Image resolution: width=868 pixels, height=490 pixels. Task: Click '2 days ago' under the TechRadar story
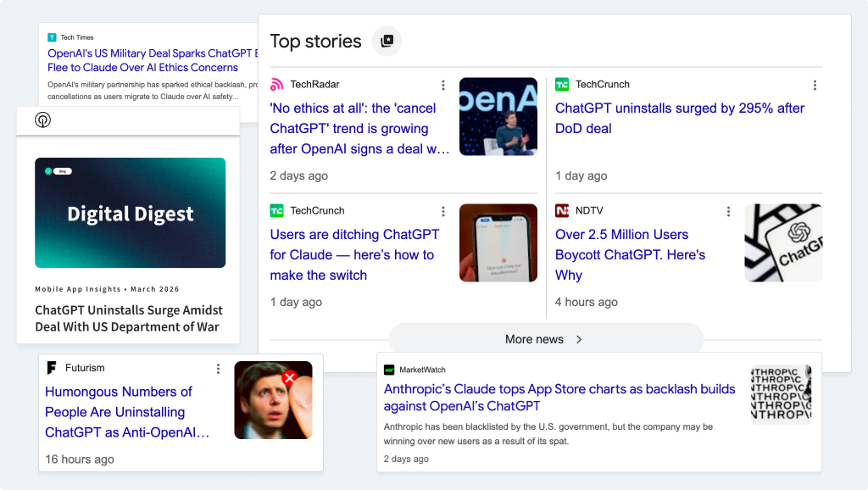[299, 175]
